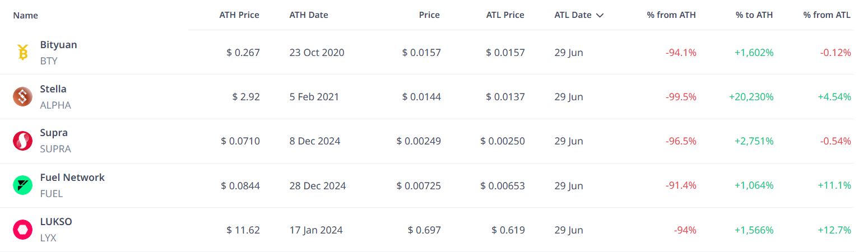Open the Bityuan coin name link
Viewport: 868px width, 252px height.
click(59, 45)
